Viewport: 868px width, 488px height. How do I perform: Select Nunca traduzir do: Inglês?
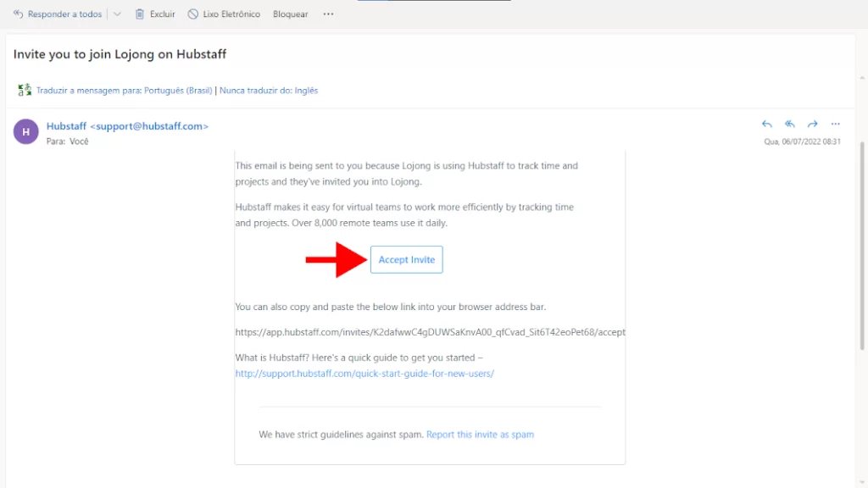click(x=269, y=90)
